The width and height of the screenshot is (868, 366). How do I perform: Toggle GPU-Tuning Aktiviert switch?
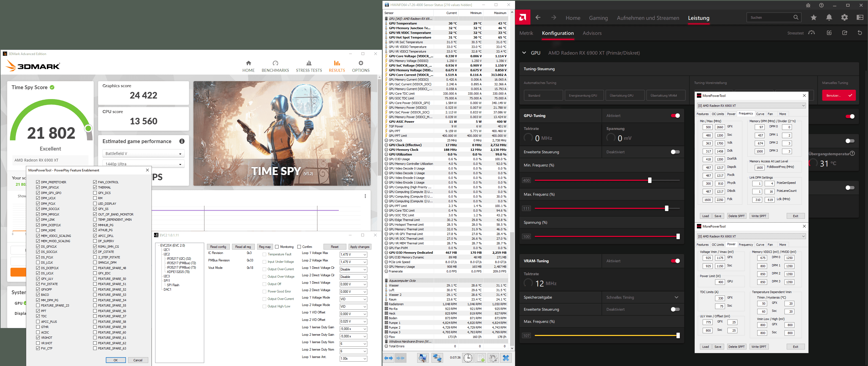[675, 116]
